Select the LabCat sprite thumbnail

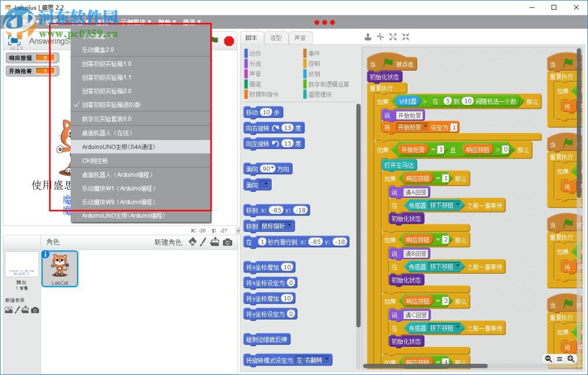tap(59, 268)
